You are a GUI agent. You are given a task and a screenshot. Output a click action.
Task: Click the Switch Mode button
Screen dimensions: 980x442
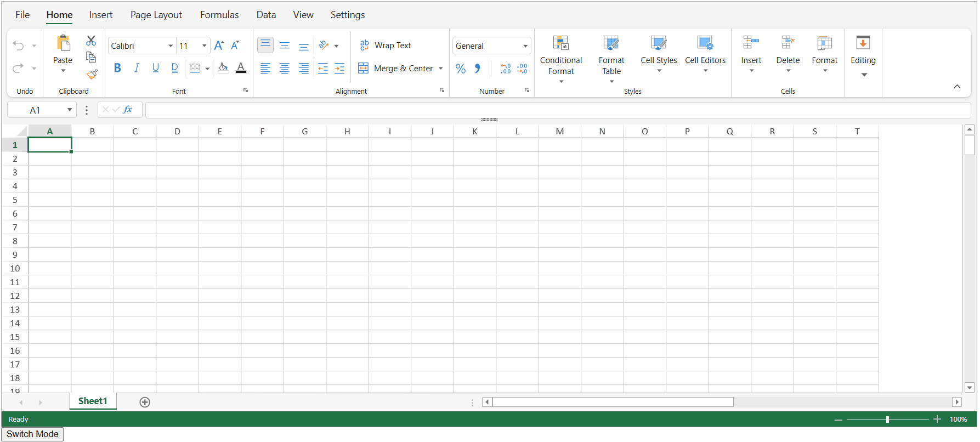(x=32, y=434)
